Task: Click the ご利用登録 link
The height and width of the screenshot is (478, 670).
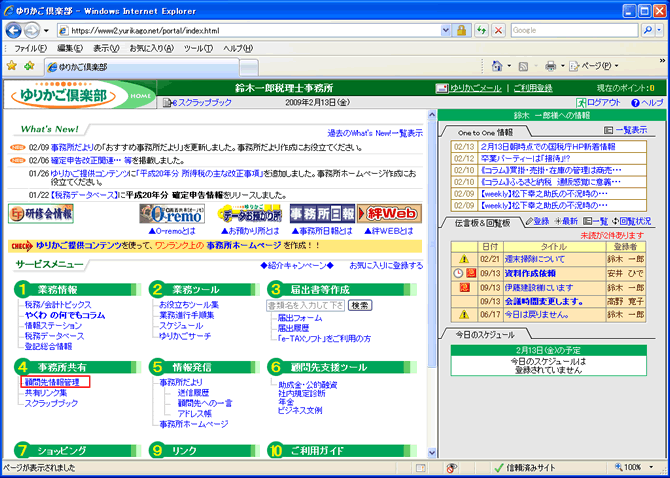Action: click(533, 88)
